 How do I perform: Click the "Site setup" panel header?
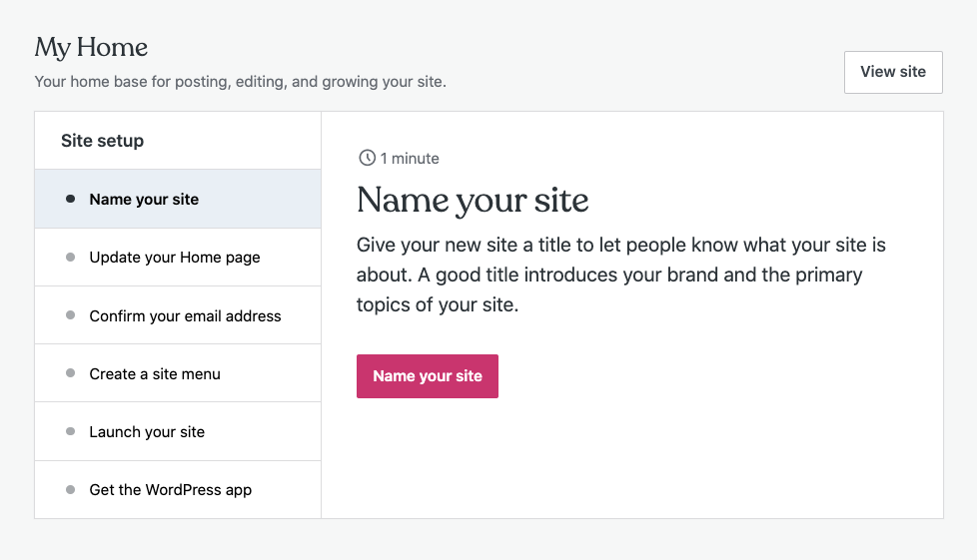pos(102,141)
